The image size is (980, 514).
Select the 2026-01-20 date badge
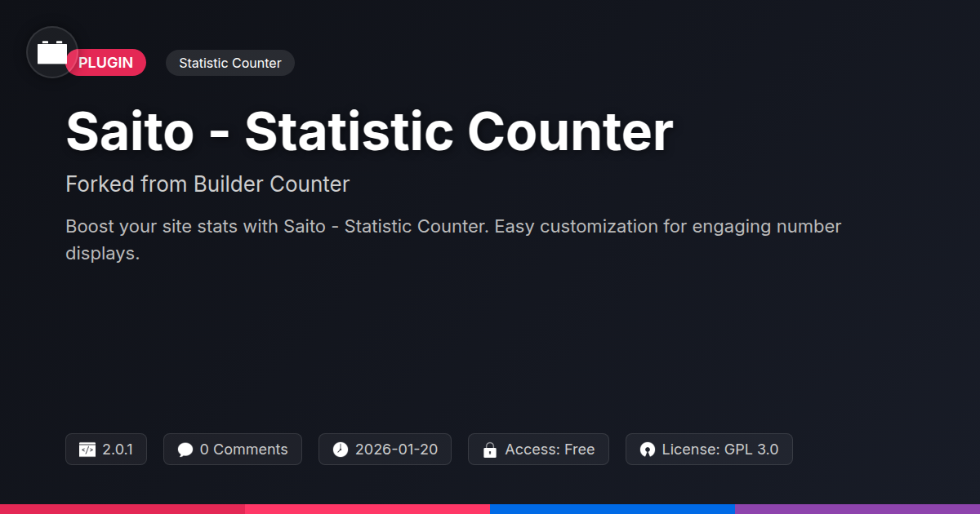point(385,450)
